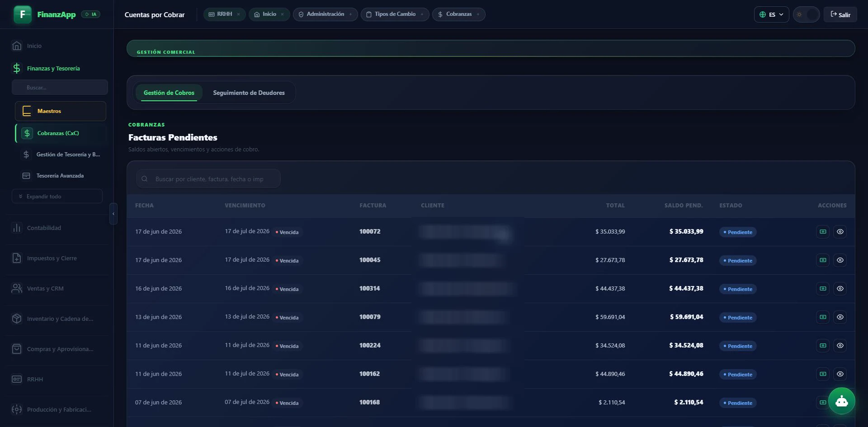Click the Inicio home icon in sidebar
Viewport: 868px width, 427px height.
[17, 46]
